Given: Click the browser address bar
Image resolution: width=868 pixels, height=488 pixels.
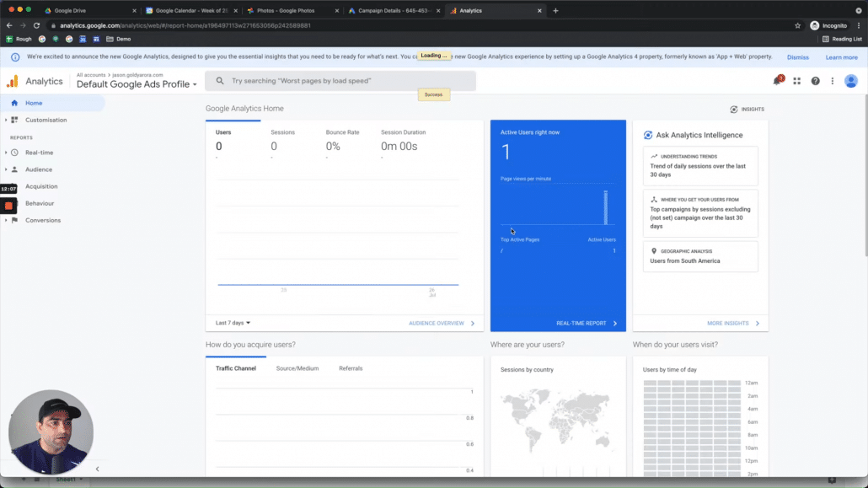Looking at the screenshot, I should click(x=421, y=25).
